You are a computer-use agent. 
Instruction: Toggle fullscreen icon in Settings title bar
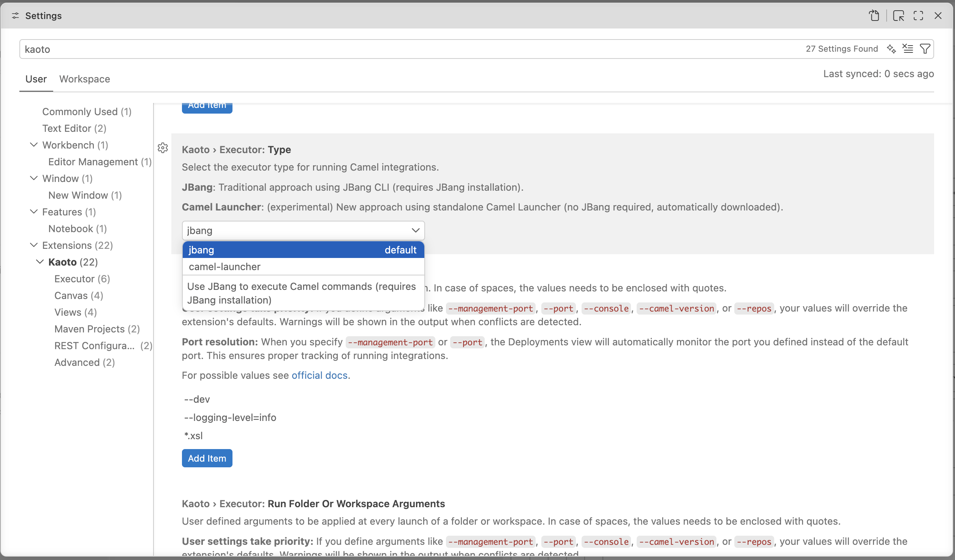click(x=919, y=16)
